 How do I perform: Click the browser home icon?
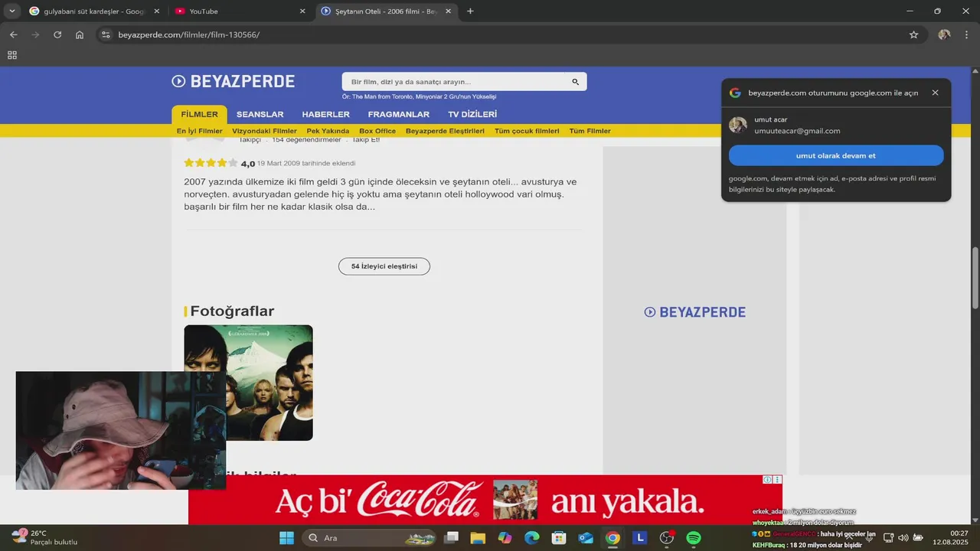[80, 34]
